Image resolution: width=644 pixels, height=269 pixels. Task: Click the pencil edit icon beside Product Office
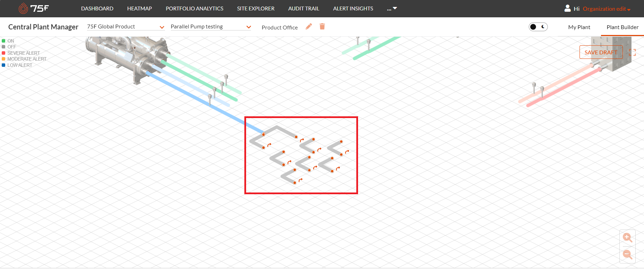click(x=309, y=27)
